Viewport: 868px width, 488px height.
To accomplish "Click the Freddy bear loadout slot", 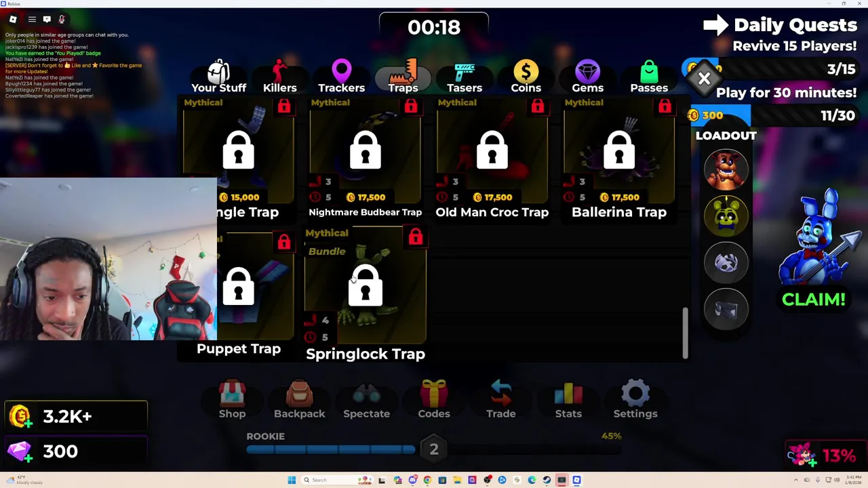I will coord(726,168).
